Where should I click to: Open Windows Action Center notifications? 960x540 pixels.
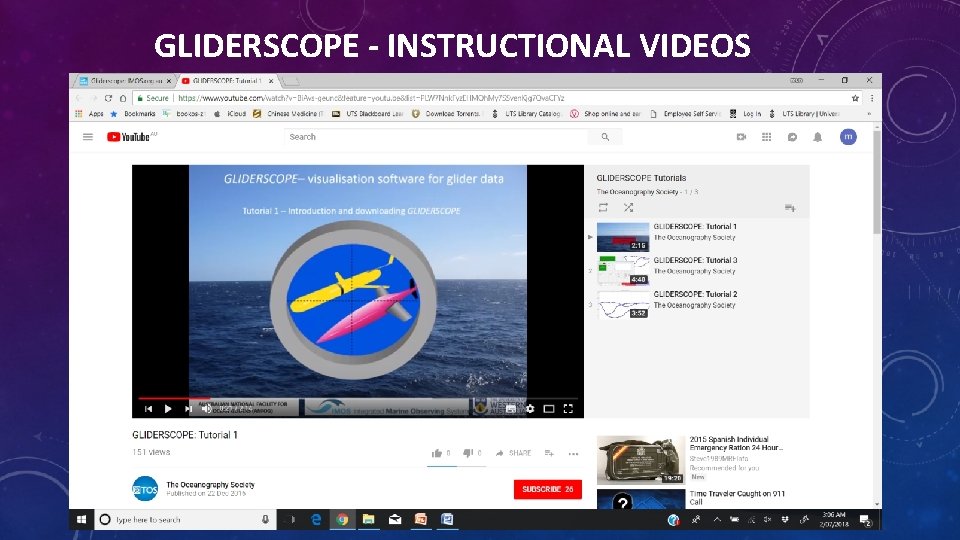[866, 520]
